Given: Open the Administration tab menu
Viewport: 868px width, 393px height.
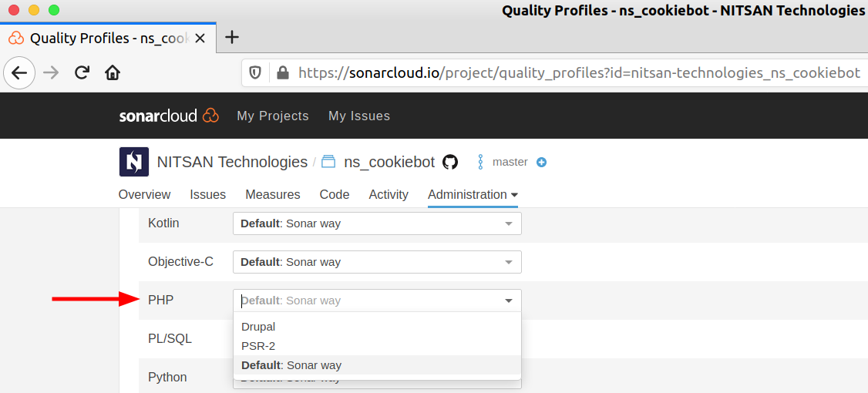Looking at the screenshot, I should 473,194.
